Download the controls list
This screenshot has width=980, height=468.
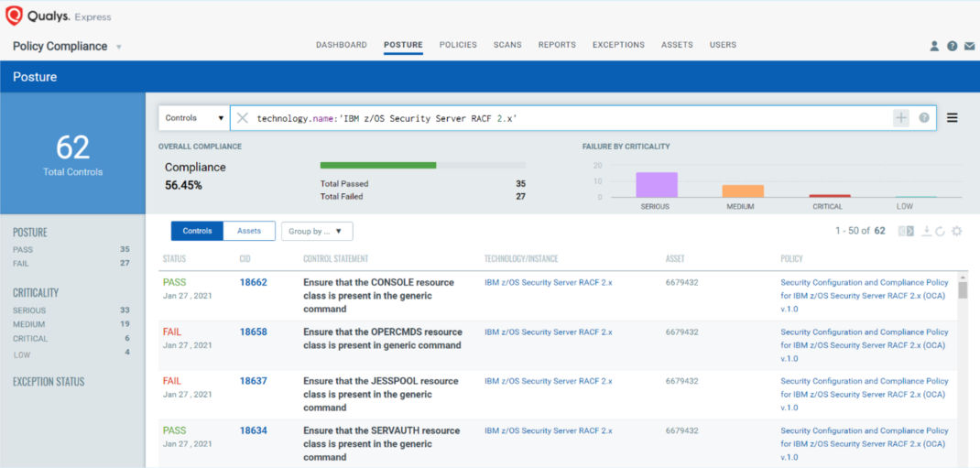click(926, 231)
